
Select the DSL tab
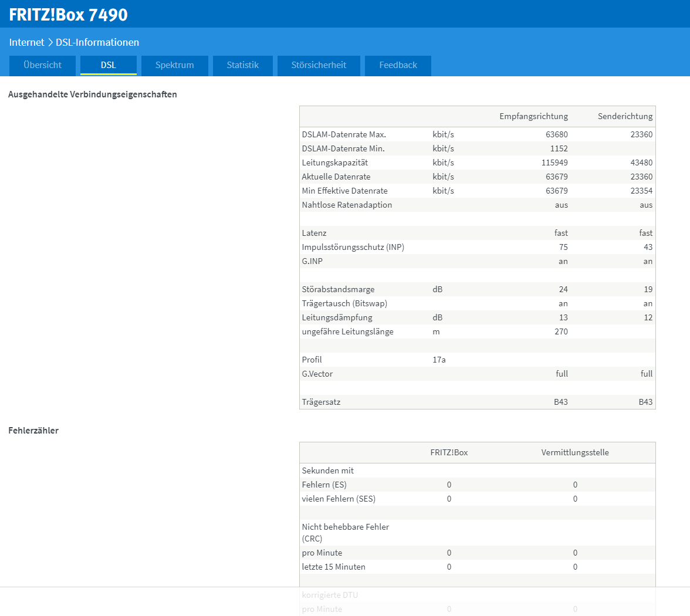[x=108, y=65]
